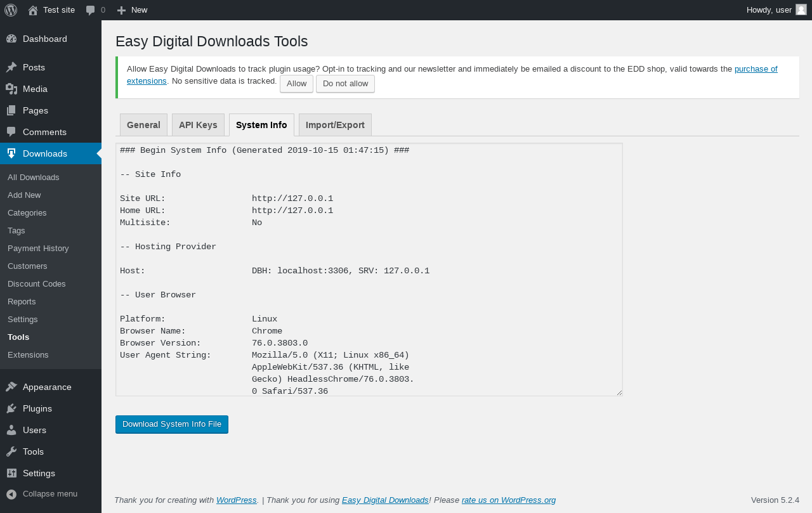Viewport: 812px width, 513px height.
Task: Open the Easy Digital Downloads footer link
Action: (385, 500)
